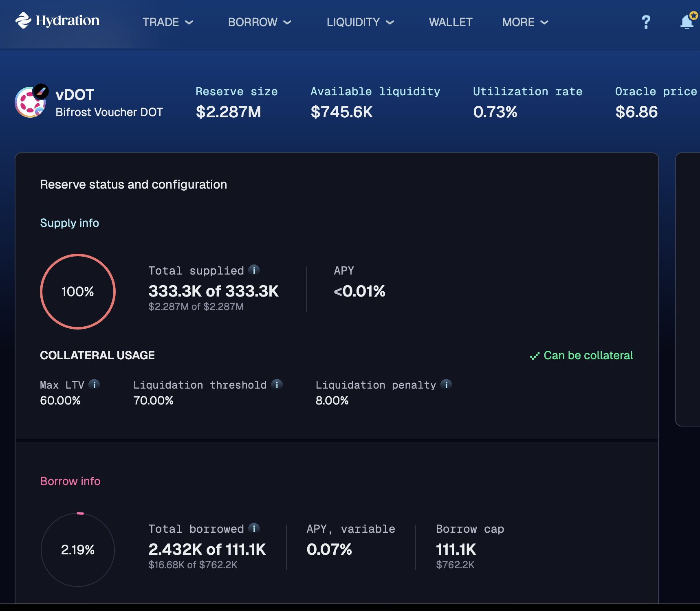
Task: Click the supply APY value <0.01%
Action: [x=359, y=291]
